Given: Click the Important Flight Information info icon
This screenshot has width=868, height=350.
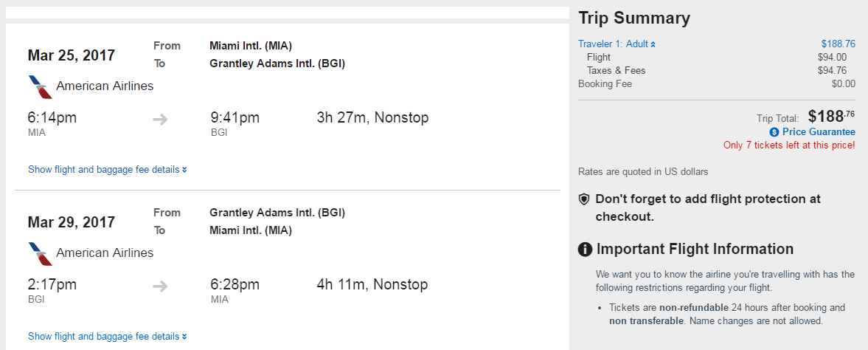Looking at the screenshot, I should click(586, 250).
